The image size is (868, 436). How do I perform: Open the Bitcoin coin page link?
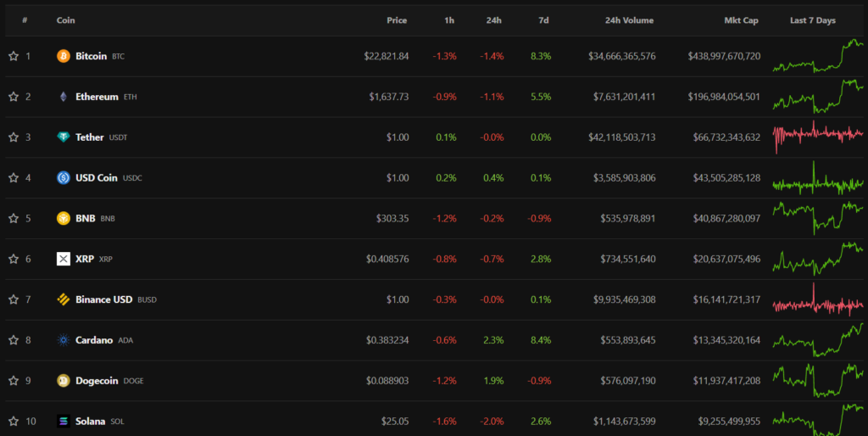[x=92, y=56]
